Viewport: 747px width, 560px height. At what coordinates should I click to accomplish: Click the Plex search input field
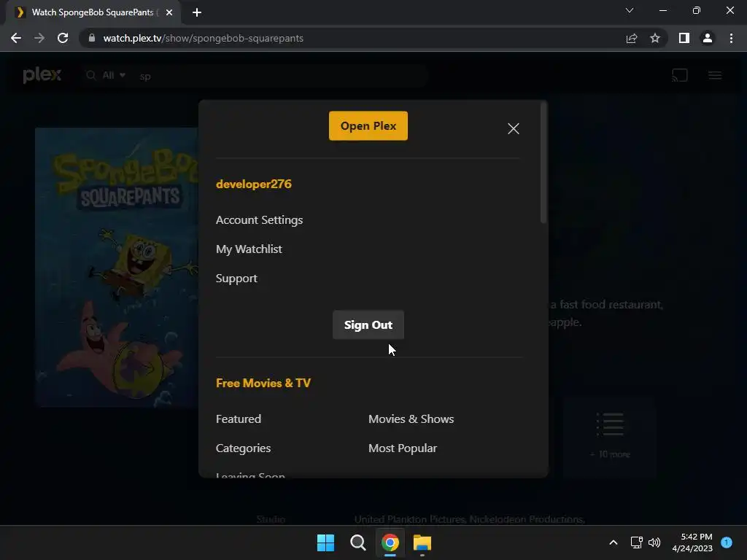[x=281, y=76]
